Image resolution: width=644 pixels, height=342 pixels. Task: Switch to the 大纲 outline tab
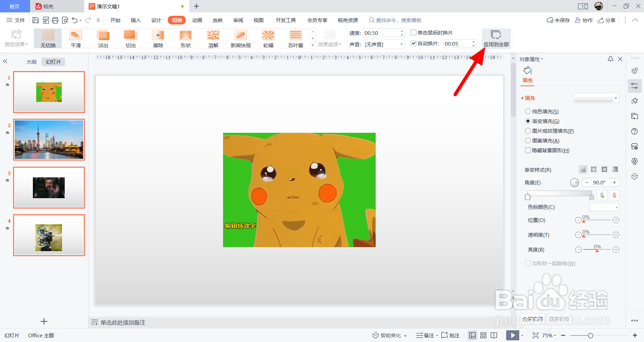pyautogui.click(x=32, y=62)
